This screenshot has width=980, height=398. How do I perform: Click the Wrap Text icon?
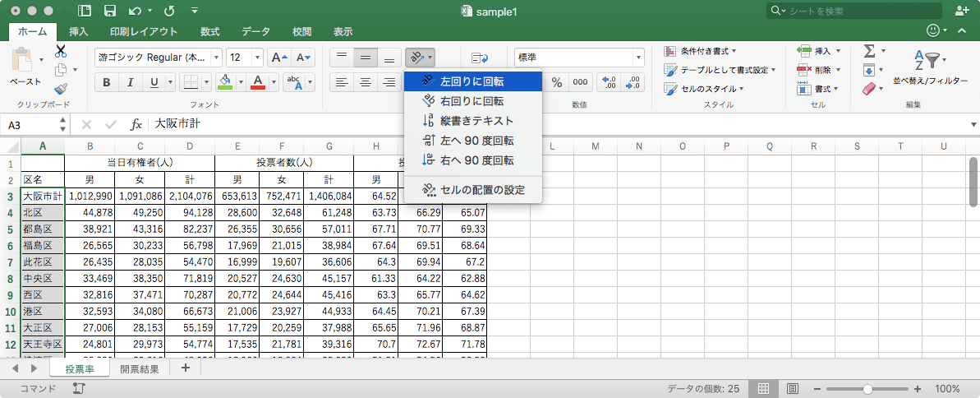480,58
